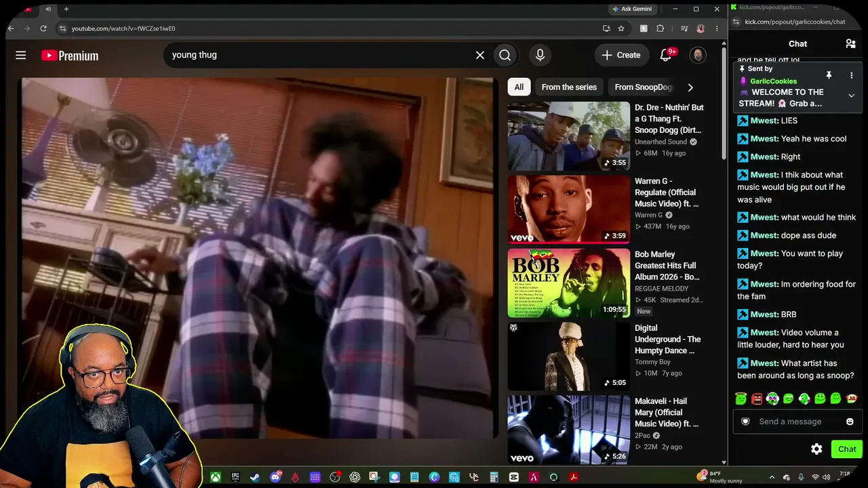The width and height of the screenshot is (868, 488).
Task: Open ChatGPT from the taskbar
Action: point(355,477)
